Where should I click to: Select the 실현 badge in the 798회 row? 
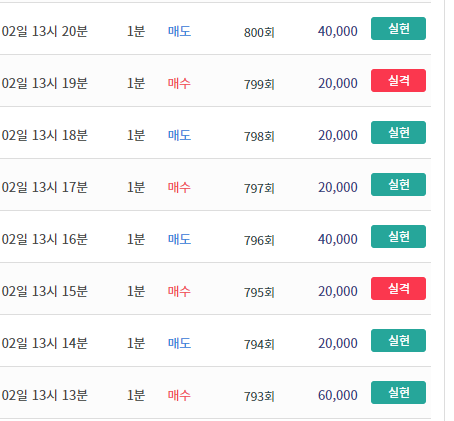coord(398,133)
